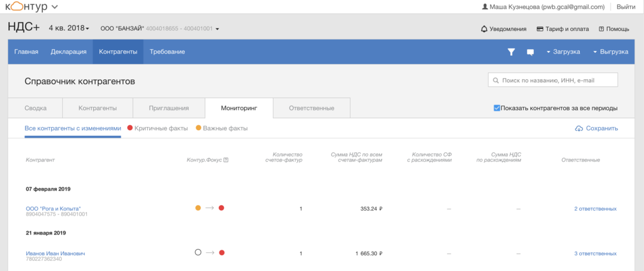The width and height of the screenshot is (644, 271).
Task: Click the search field Поиск по названию
Action: point(553,80)
